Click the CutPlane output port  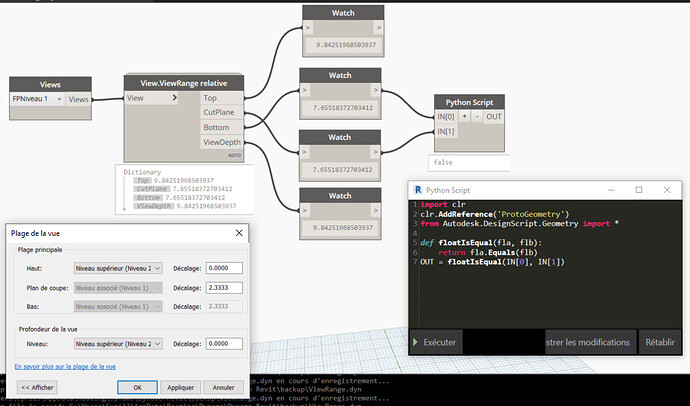tap(221, 113)
